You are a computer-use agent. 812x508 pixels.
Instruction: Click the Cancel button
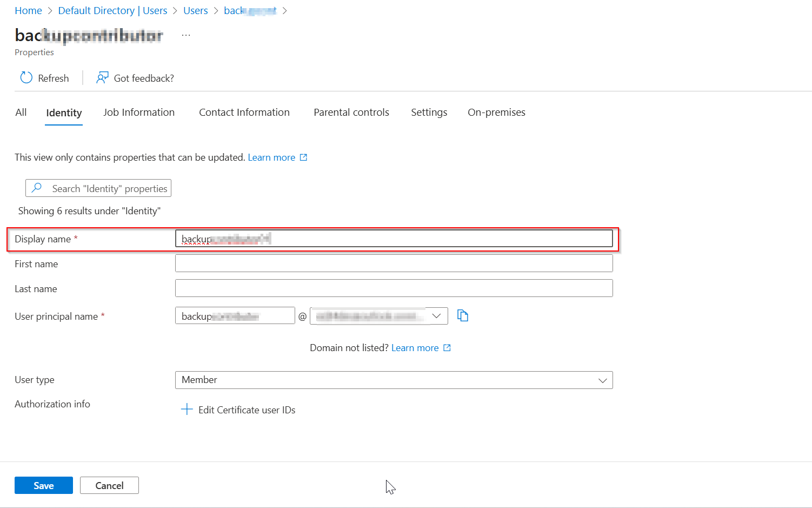pos(109,485)
